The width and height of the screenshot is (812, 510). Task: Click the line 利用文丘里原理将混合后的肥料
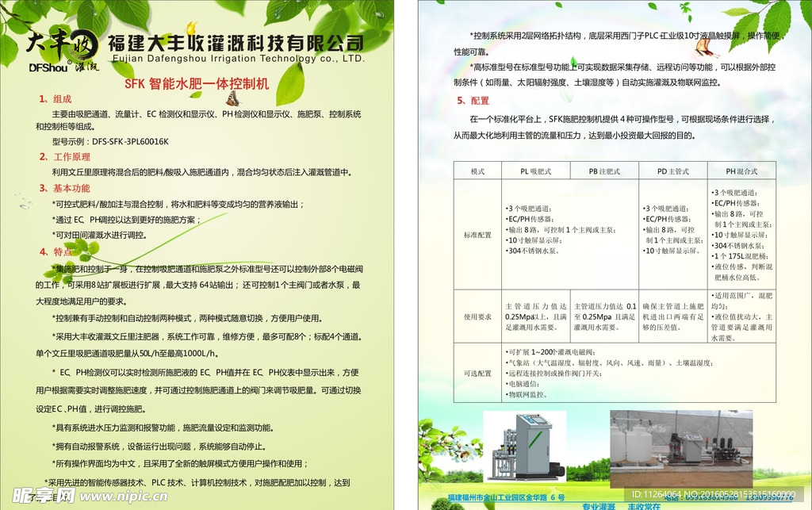pyautogui.click(x=203, y=172)
